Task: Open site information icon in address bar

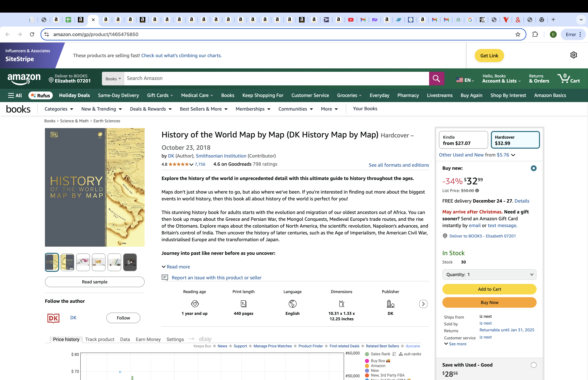Action: [x=47, y=34]
